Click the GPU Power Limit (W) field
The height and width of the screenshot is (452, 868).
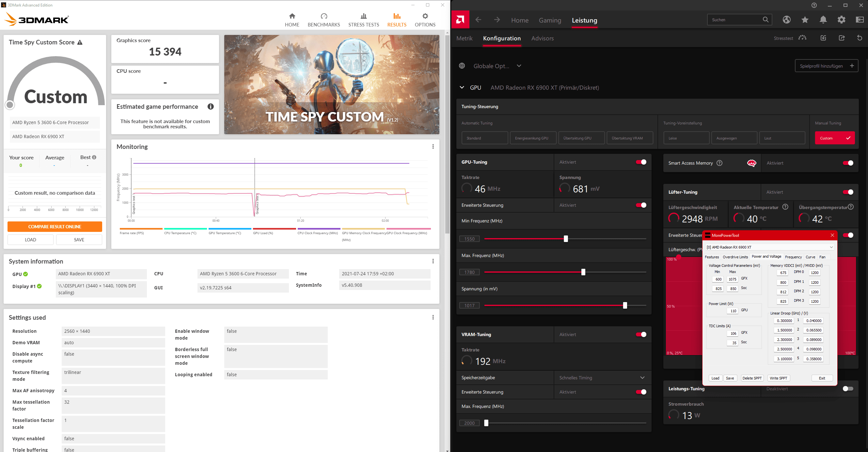(733, 311)
